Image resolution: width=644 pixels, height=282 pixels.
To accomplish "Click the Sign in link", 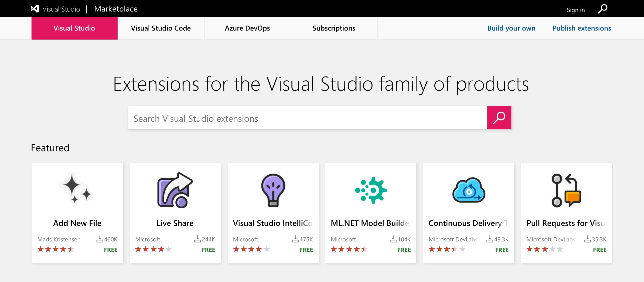I will click(576, 10).
